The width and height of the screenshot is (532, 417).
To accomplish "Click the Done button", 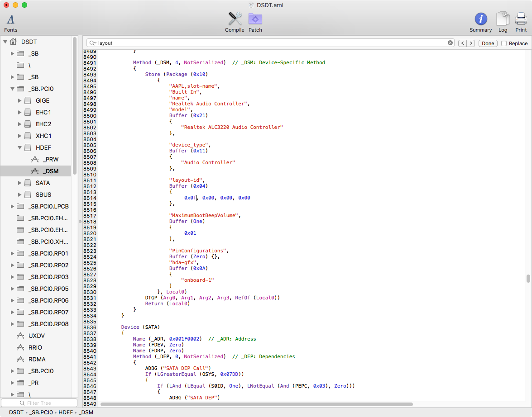I will (x=488, y=43).
